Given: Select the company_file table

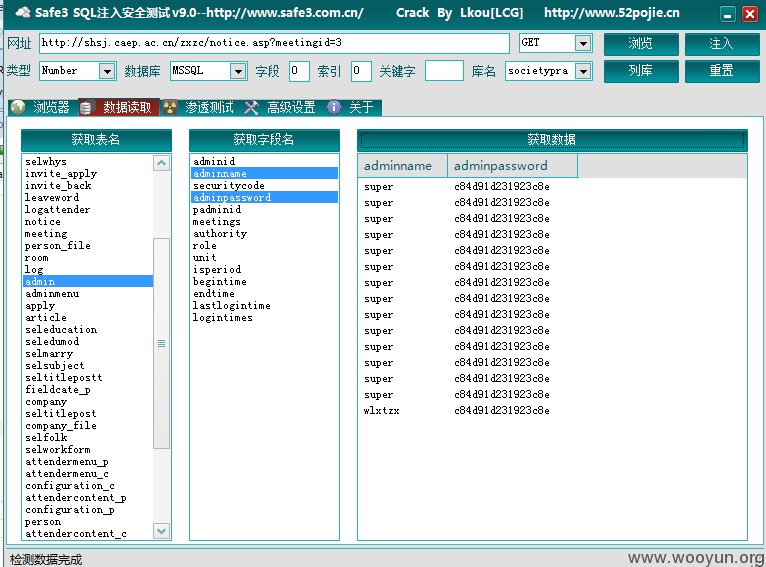Looking at the screenshot, I should 88,425.
